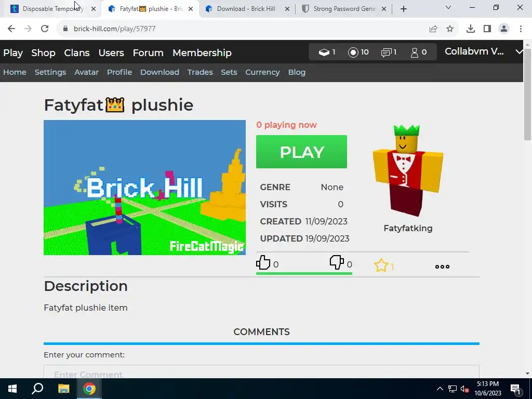This screenshot has width=532, height=399.
Task: Click the Enter Comment text box
Action: 261,372
